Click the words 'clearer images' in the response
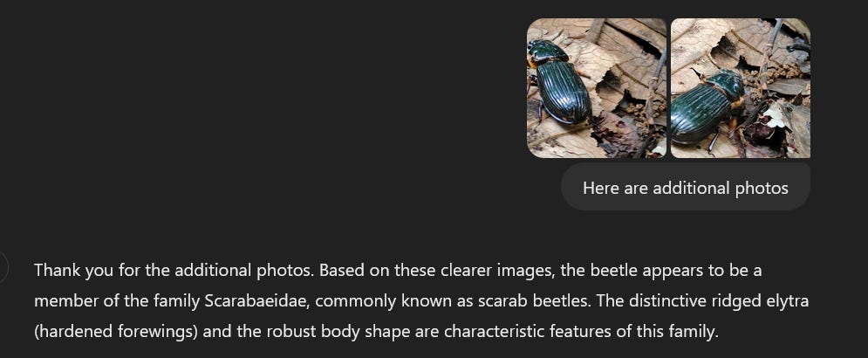The height and width of the screenshot is (358, 868). tap(501, 271)
